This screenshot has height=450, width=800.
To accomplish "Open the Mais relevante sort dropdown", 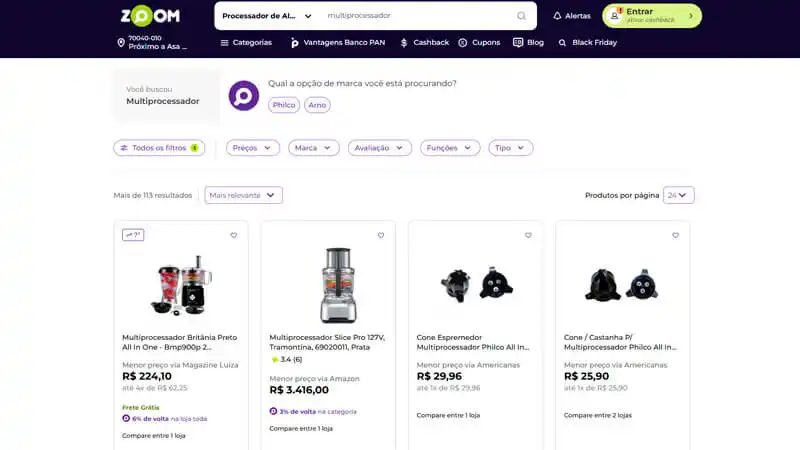I will pyautogui.click(x=243, y=195).
